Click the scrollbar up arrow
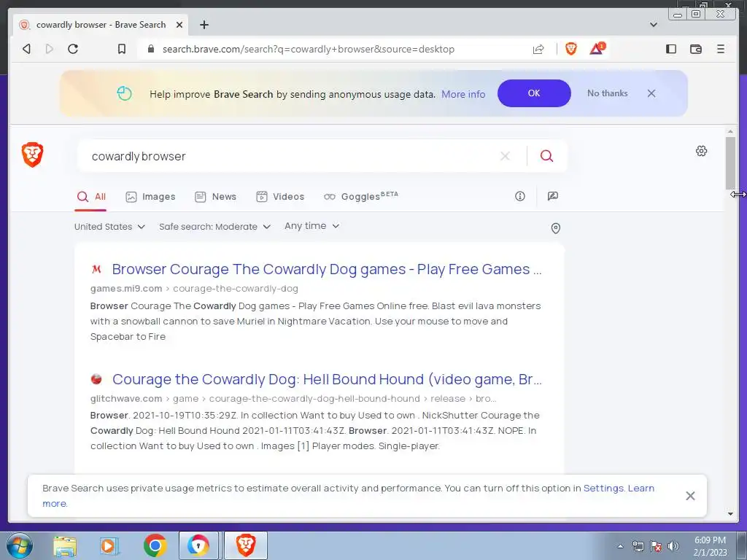The height and width of the screenshot is (560, 747). coord(730,131)
